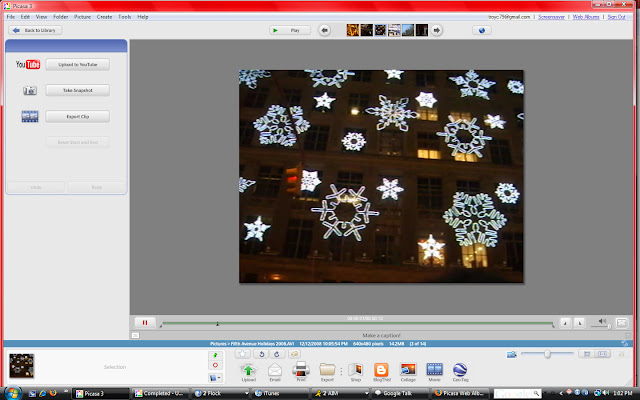Click the Take Snapshot button
The image size is (640, 400).
tap(77, 90)
